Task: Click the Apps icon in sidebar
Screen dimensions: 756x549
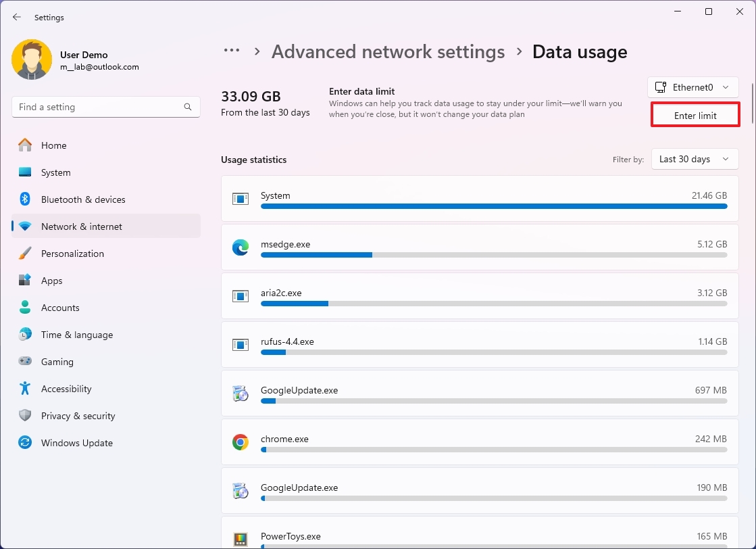Action: 24,281
